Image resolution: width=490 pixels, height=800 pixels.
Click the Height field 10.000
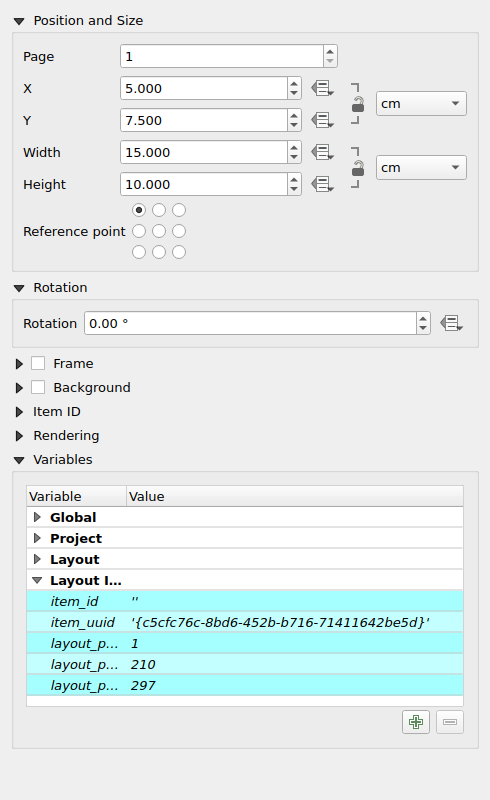pos(204,184)
